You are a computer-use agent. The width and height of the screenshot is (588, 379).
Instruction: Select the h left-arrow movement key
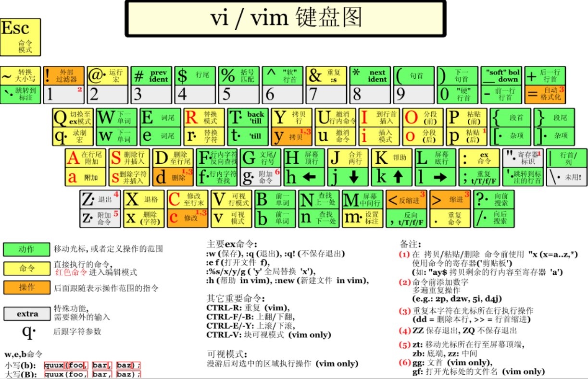click(302, 177)
